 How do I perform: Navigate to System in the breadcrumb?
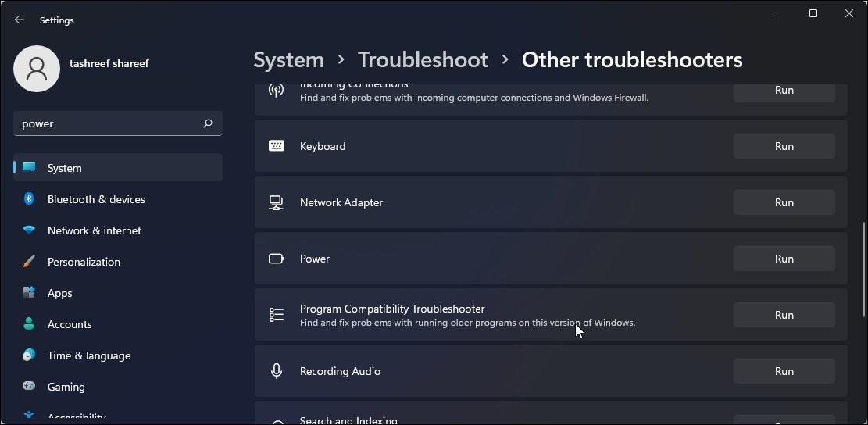[x=288, y=59]
